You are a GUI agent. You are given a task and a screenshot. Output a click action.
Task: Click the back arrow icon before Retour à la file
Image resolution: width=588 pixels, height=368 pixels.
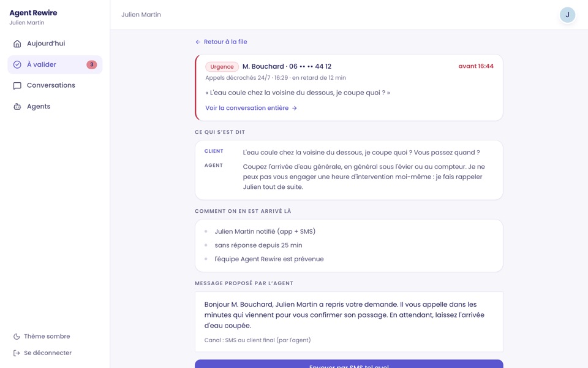pos(198,42)
